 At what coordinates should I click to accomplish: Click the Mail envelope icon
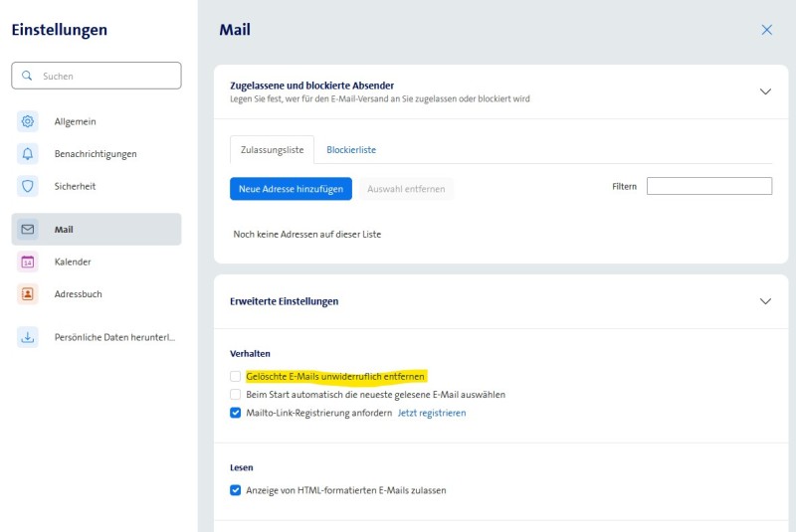tap(28, 230)
